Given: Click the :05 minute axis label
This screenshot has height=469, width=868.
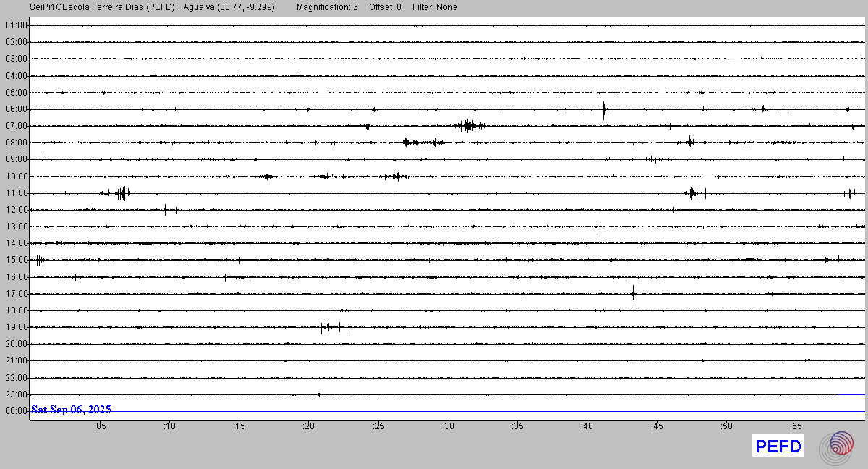Looking at the screenshot, I should point(99,426).
